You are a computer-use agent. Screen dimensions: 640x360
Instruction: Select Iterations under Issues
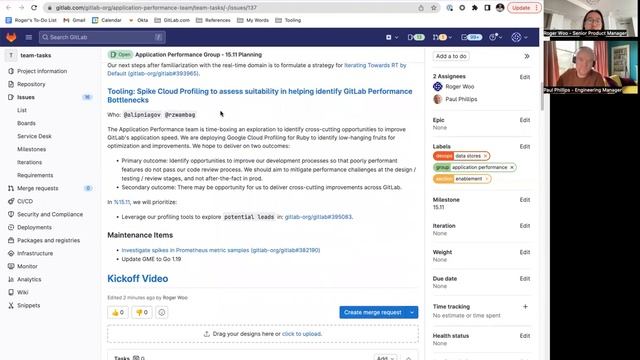29,162
